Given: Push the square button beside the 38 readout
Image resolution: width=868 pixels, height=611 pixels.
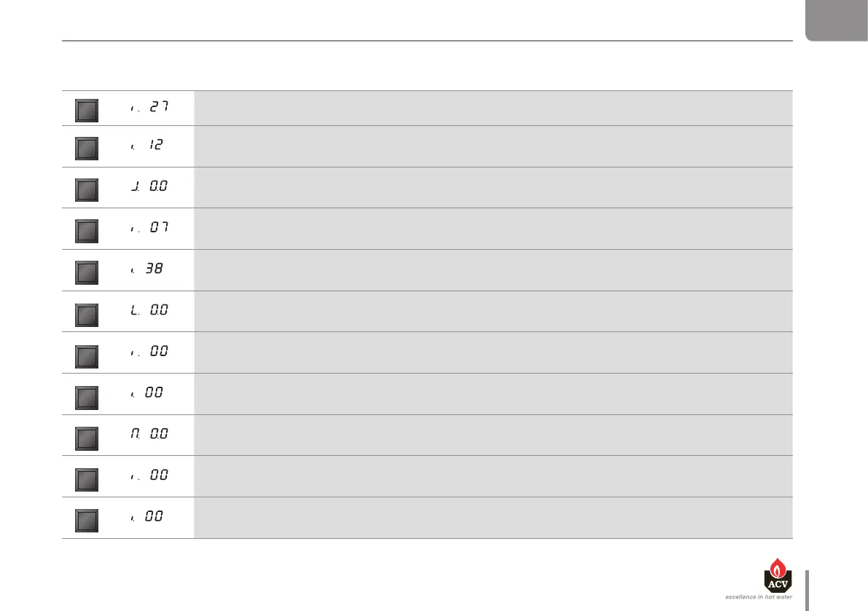Looking at the screenshot, I should [87, 272].
